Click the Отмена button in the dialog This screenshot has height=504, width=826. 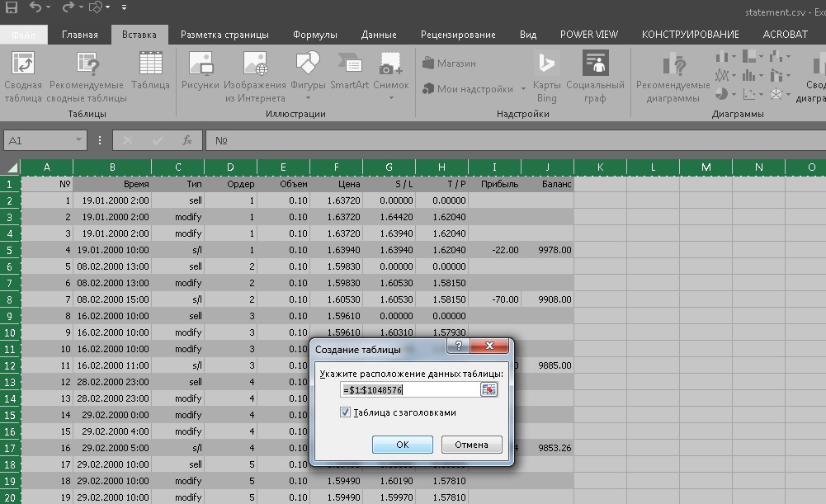click(471, 445)
